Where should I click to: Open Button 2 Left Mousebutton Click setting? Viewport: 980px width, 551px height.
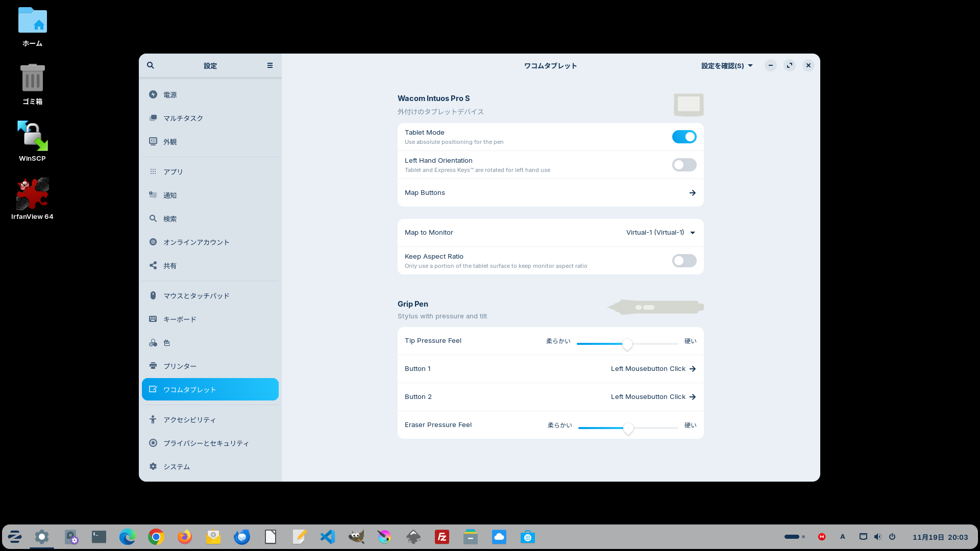(x=653, y=397)
